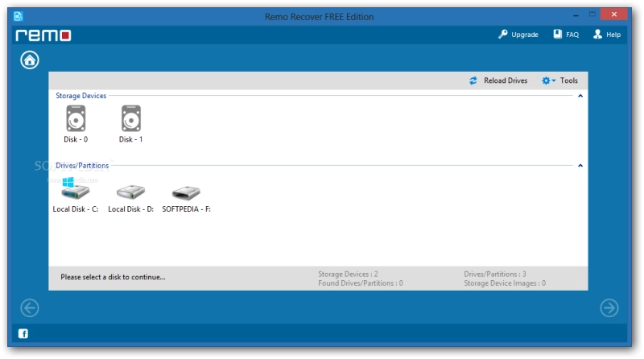Image resolution: width=644 pixels, height=359 pixels.
Task: Close the Remo Recover window
Action: coord(613,14)
